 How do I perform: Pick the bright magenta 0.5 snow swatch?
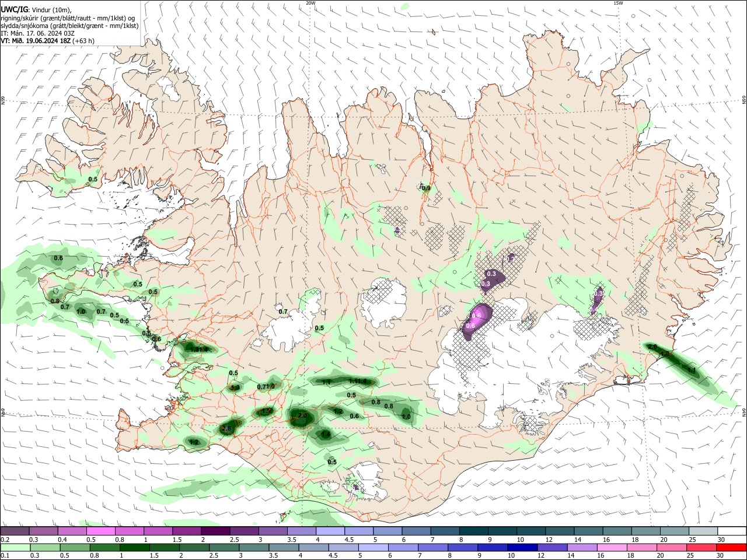click(100, 531)
